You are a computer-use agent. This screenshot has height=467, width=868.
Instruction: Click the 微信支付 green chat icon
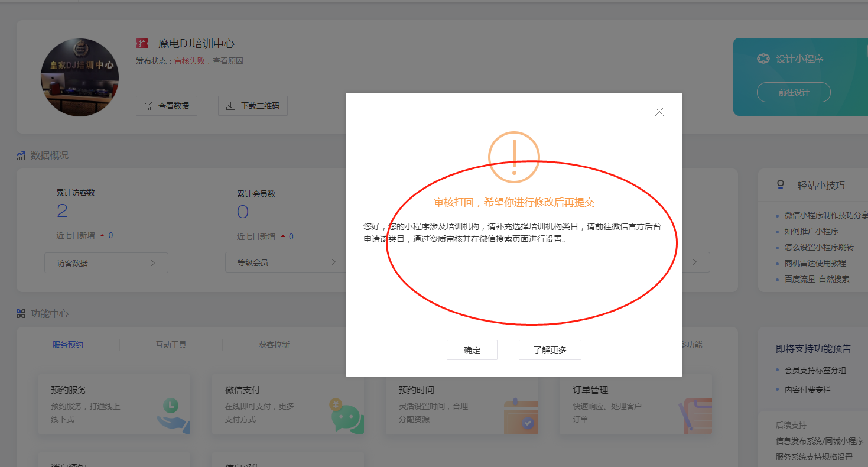(347, 416)
